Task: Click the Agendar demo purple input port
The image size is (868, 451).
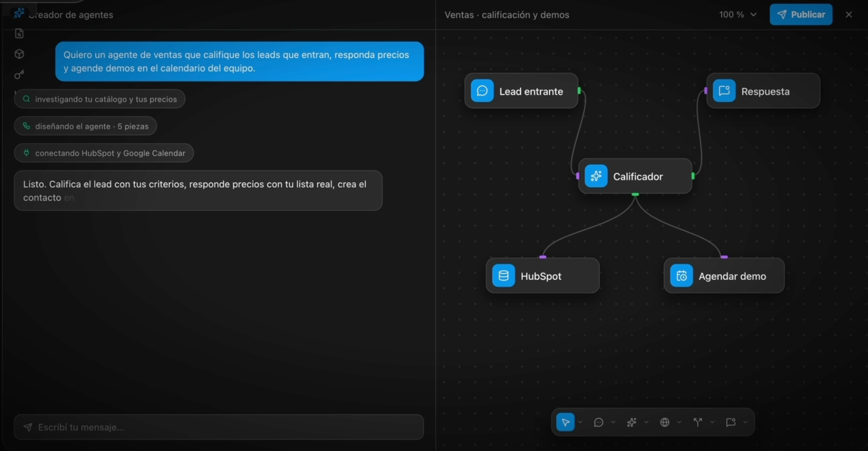Action: (x=724, y=257)
